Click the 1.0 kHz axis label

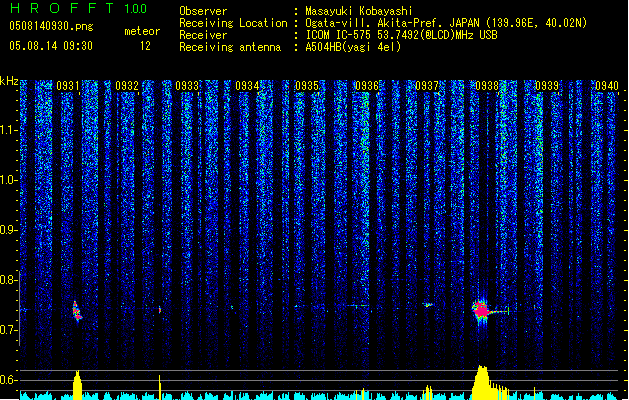[8, 180]
